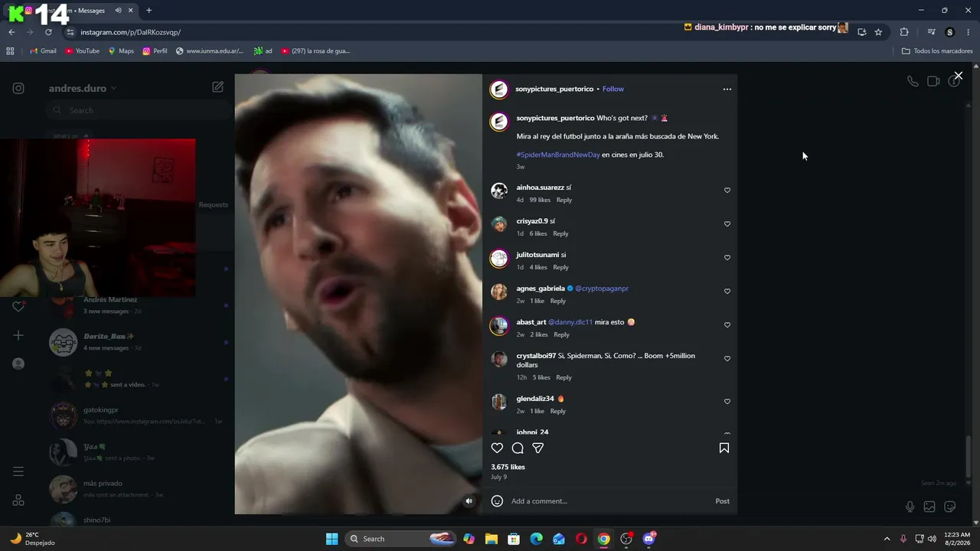Open Opera from the taskbar

pyautogui.click(x=581, y=539)
